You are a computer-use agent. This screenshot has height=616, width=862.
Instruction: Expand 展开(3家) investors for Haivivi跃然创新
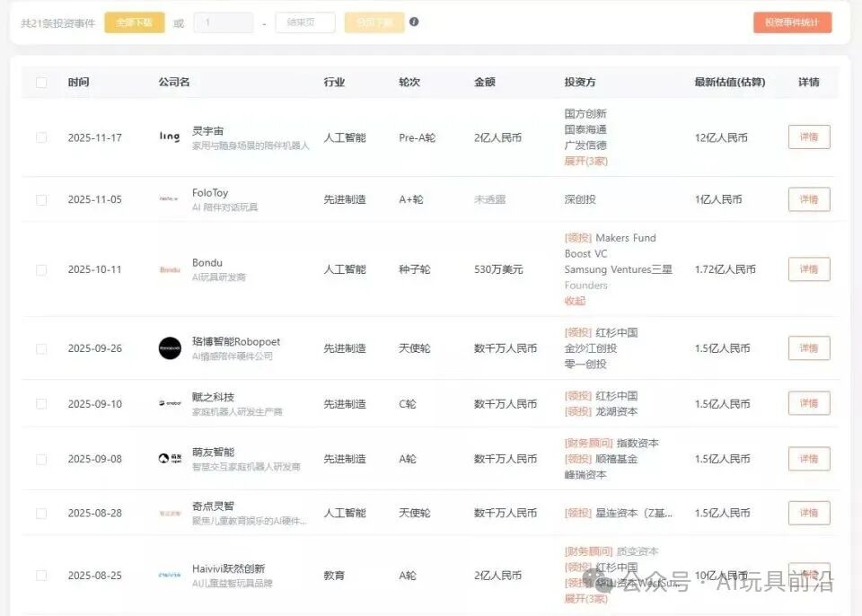coord(586,598)
